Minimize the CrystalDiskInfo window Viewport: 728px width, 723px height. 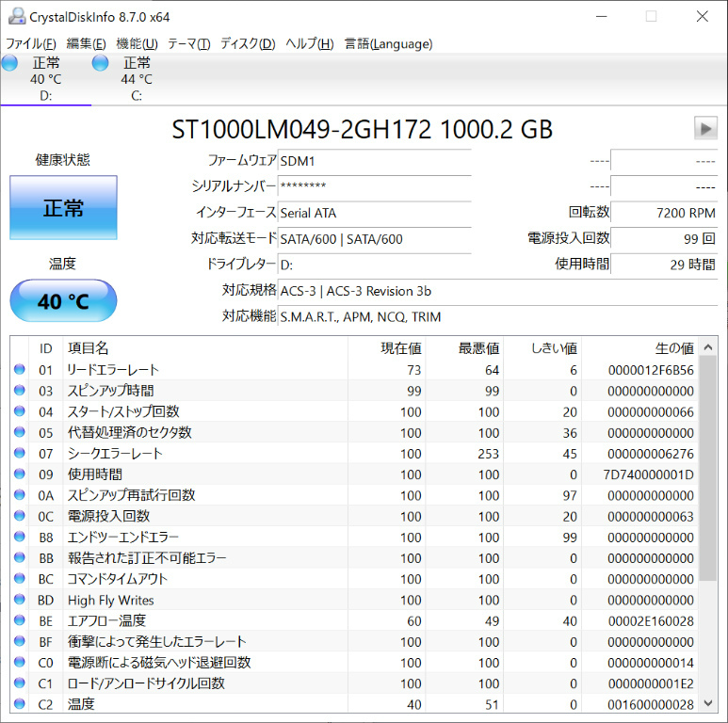click(602, 17)
